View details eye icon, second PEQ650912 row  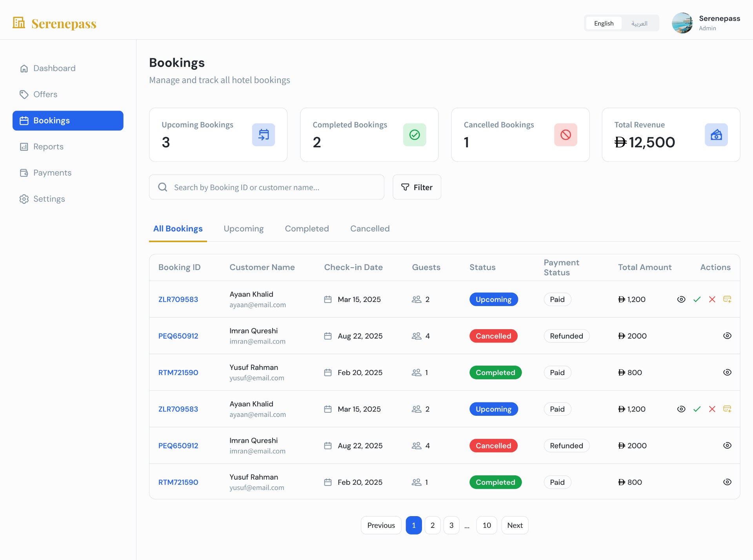[727, 446]
